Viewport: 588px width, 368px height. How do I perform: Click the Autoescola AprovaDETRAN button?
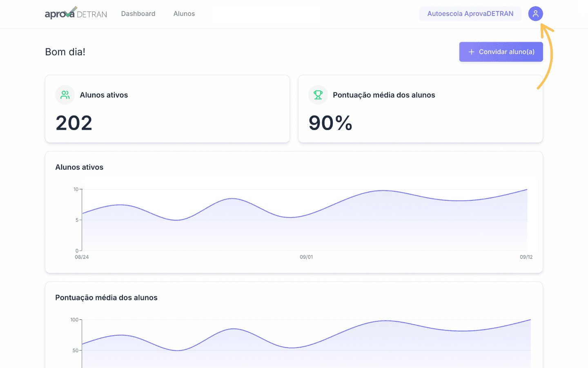470,13
